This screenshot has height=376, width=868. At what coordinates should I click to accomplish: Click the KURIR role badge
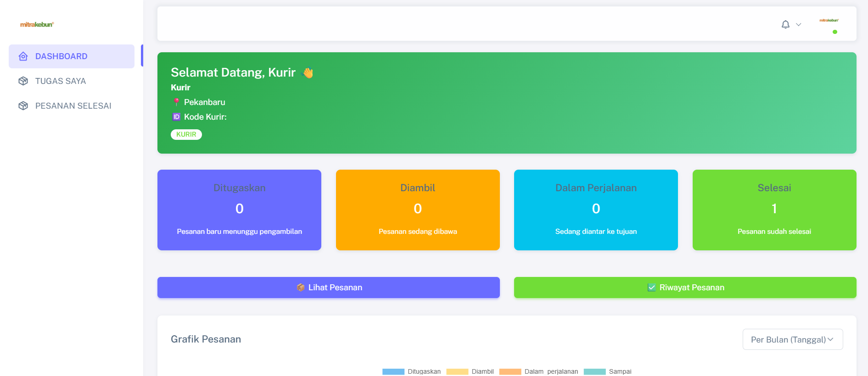point(186,134)
